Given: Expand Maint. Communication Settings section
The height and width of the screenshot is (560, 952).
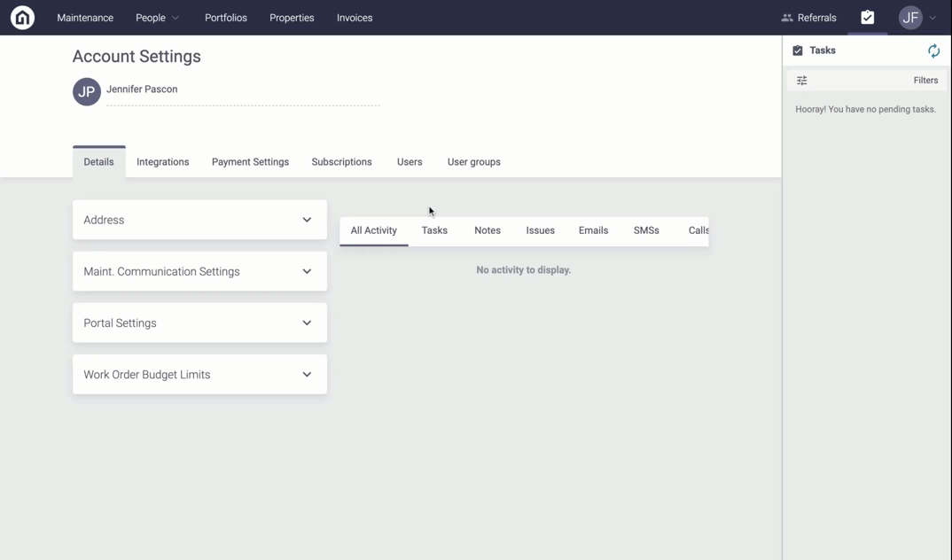Looking at the screenshot, I should tap(307, 272).
